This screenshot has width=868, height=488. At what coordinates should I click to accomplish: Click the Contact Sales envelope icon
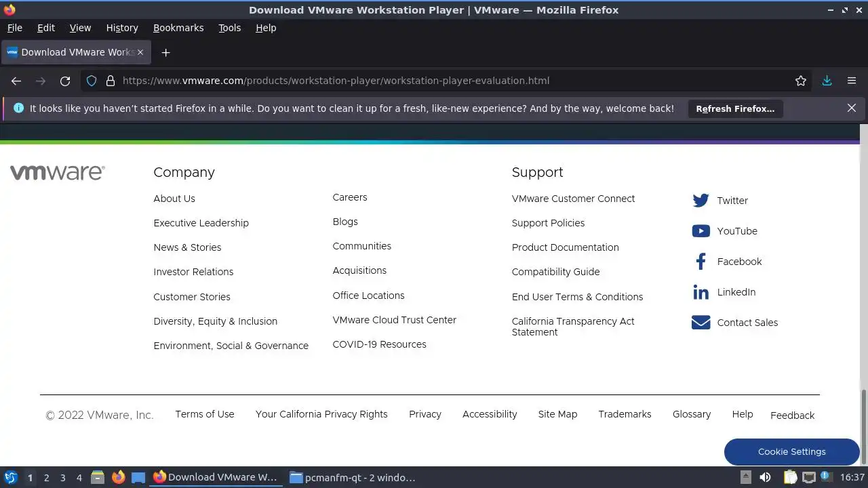701,323
